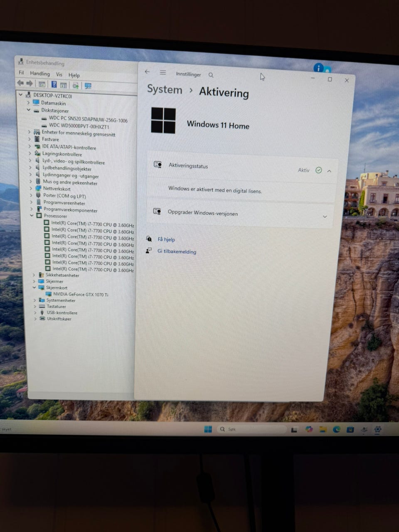The height and width of the screenshot is (532, 399).
Task: Collapse the DESKTOP-V2TKC0I root node
Action: click(x=21, y=95)
